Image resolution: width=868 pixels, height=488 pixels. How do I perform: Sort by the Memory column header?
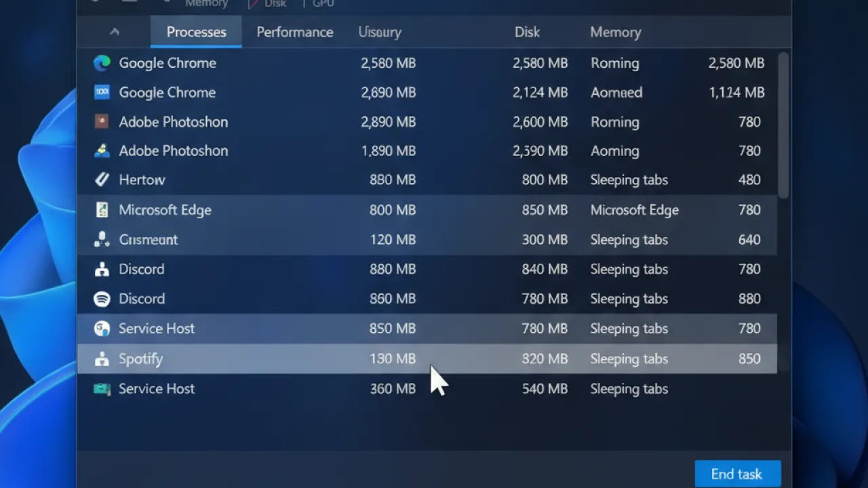[x=615, y=32]
